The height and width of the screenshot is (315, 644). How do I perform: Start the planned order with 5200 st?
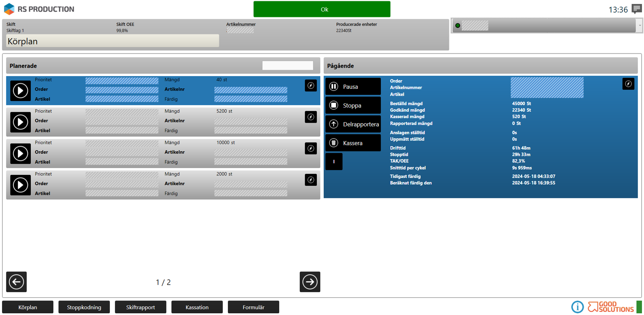pos(20,122)
